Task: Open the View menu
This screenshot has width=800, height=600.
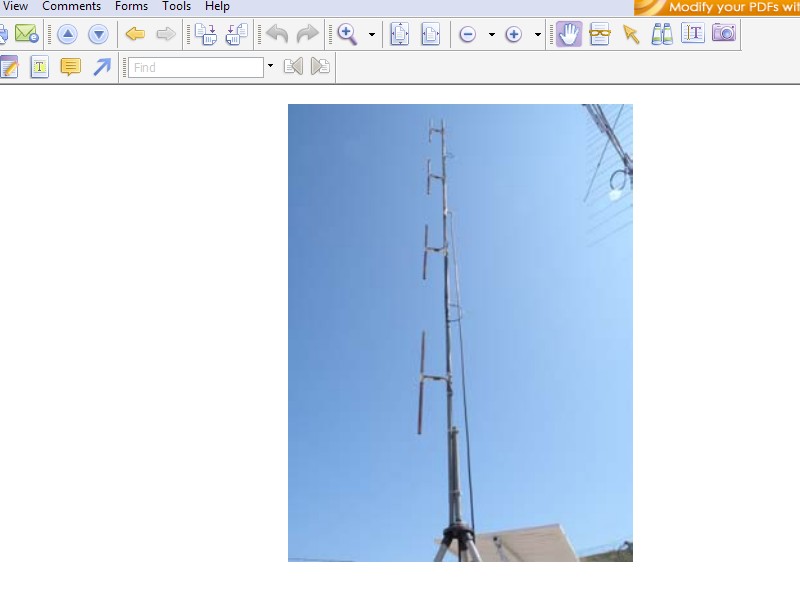Action: (x=15, y=6)
